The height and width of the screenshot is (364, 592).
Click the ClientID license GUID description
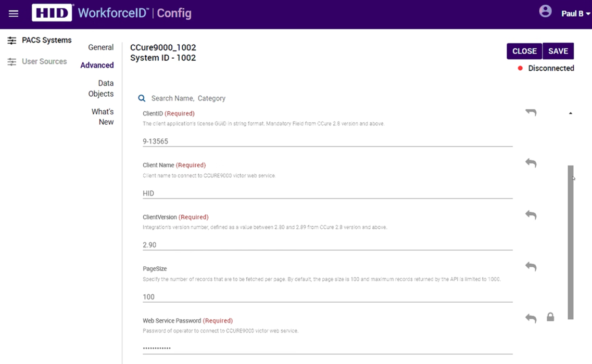[263, 123]
